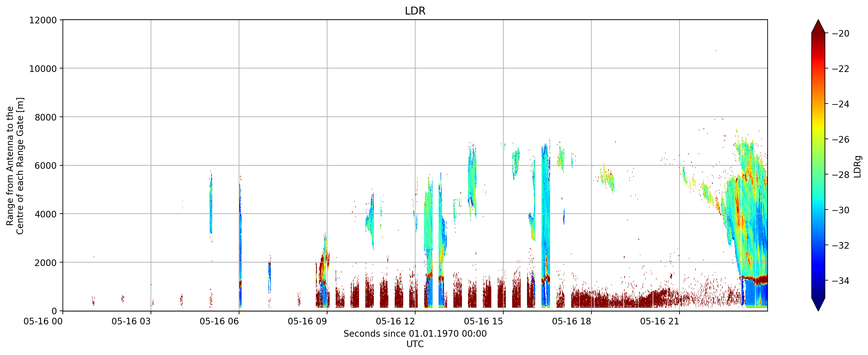Click the '0' y-axis tick label
The image size is (868, 355).
[x=54, y=311]
